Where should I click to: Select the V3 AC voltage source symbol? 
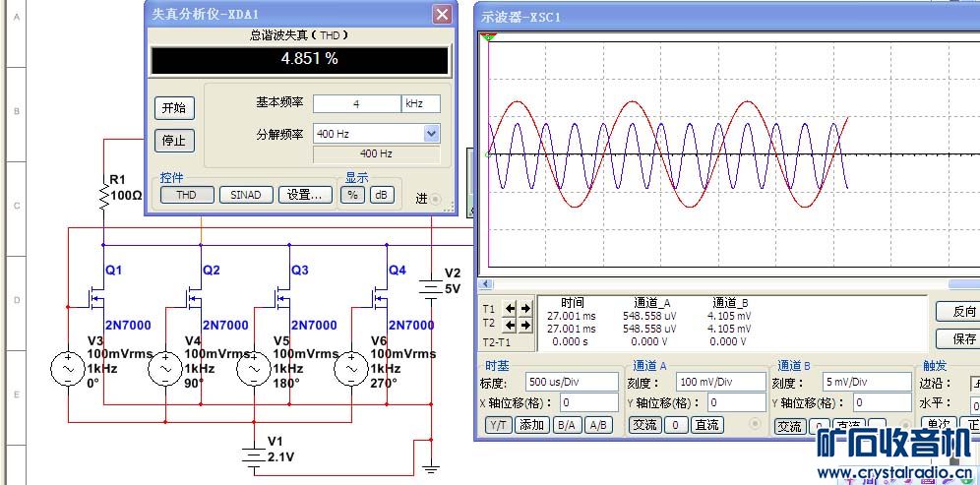(x=68, y=369)
